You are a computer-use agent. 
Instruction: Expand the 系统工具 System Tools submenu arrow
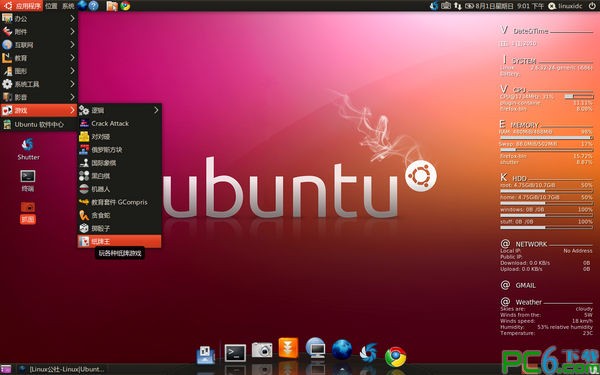click(72, 84)
